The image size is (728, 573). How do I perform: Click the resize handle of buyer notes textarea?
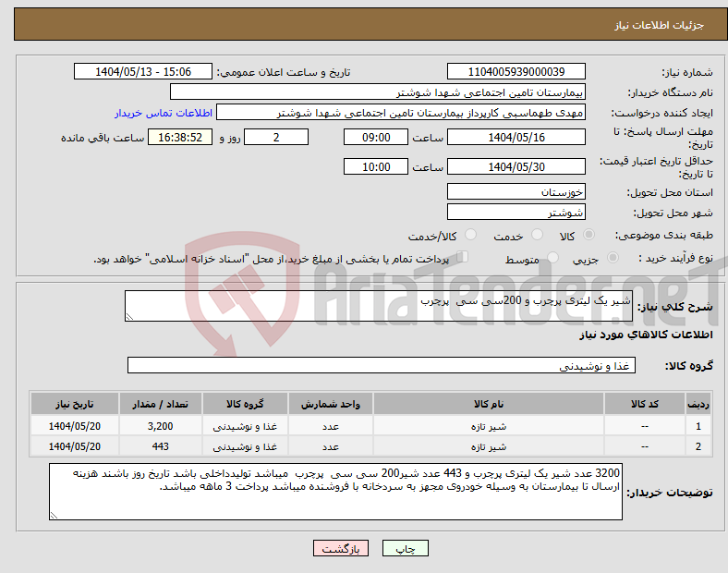point(54,515)
